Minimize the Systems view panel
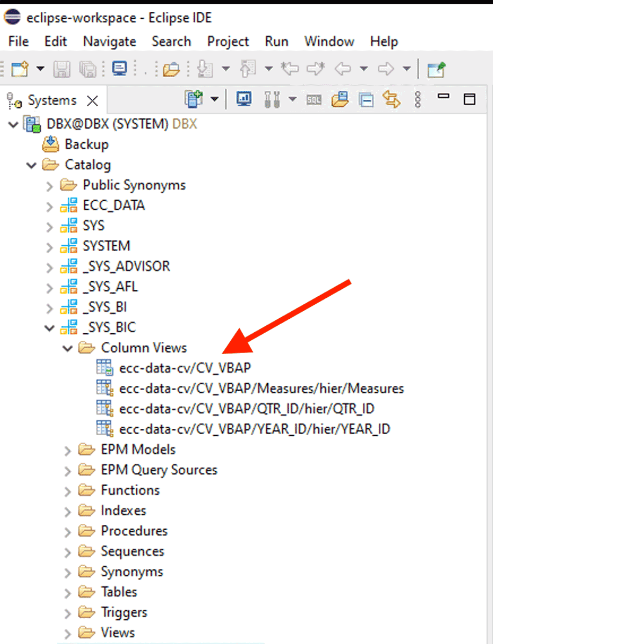This screenshot has width=644, height=644. pos(443,97)
